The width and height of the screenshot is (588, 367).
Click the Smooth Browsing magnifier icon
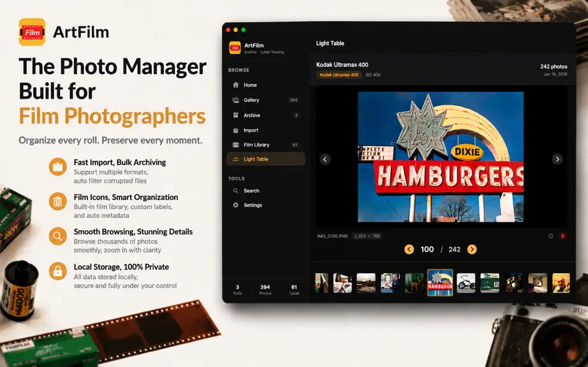(58, 236)
